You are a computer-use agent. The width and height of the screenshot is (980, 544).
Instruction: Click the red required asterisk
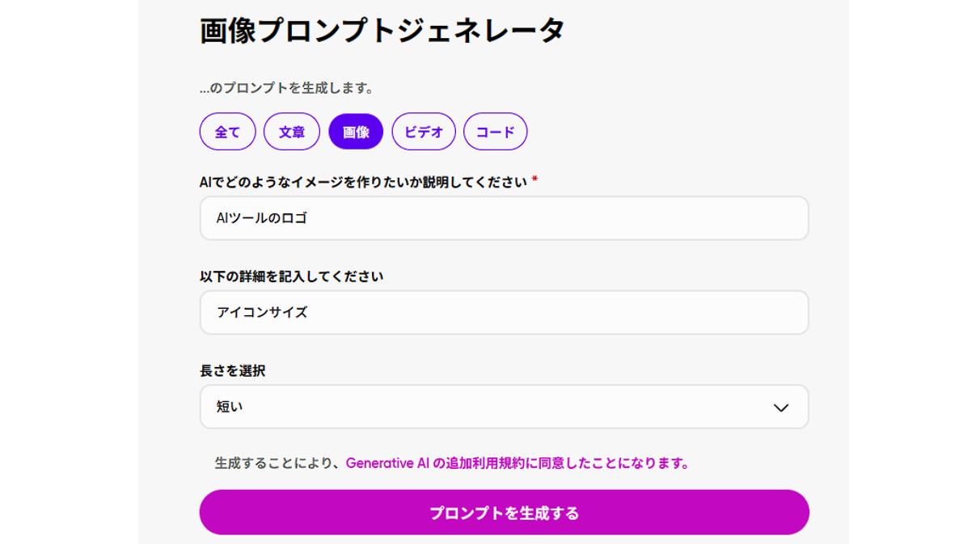click(534, 179)
